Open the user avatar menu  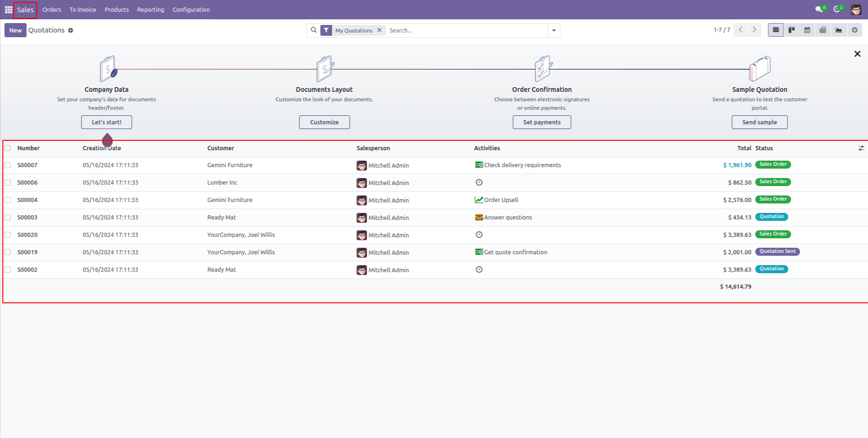pyautogui.click(x=856, y=9)
